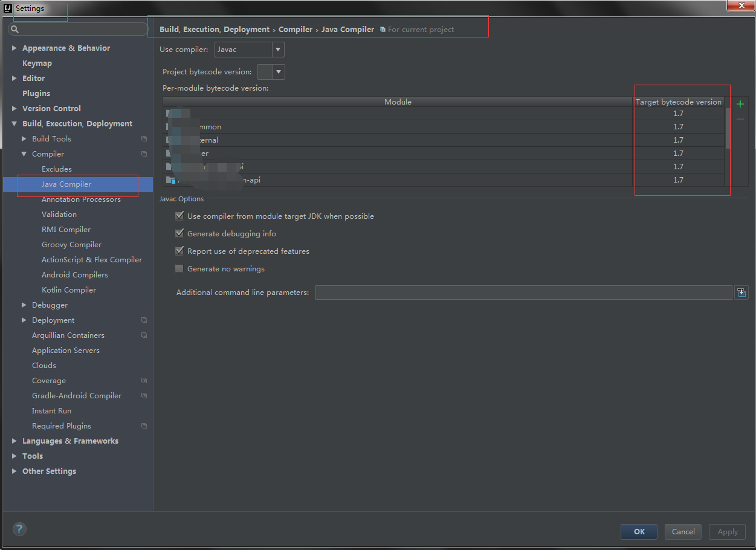Toggle 'Use compiler from module target JDK' checkbox
756x550 pixels.
tap(179, 216)
